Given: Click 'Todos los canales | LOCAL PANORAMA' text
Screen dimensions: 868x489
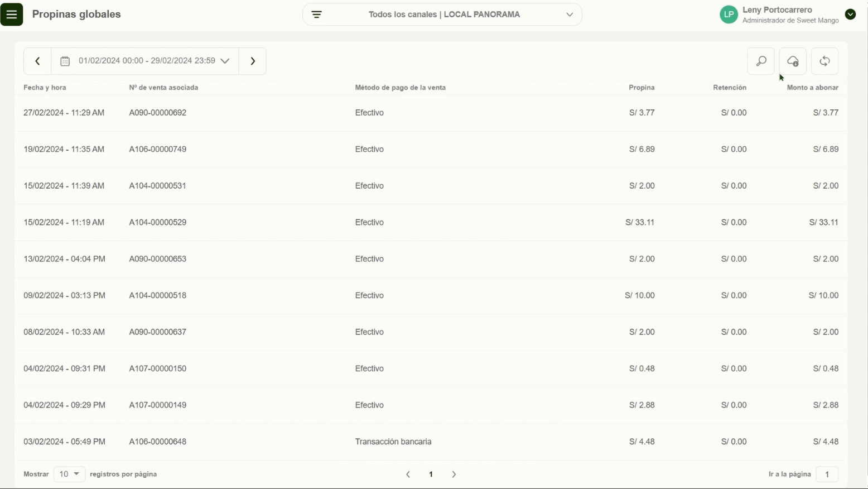Looking at the screenshot, I should click(444, 15).
